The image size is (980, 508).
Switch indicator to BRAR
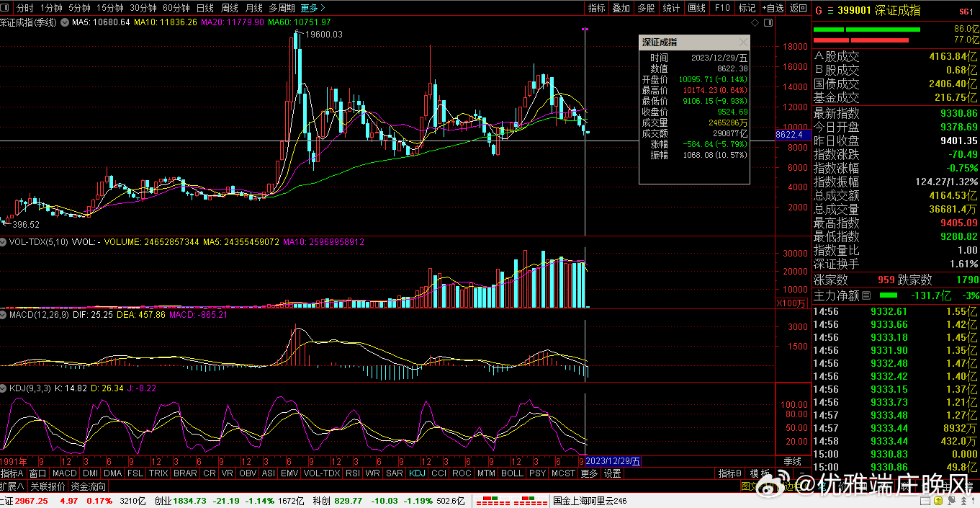point(185,473)
